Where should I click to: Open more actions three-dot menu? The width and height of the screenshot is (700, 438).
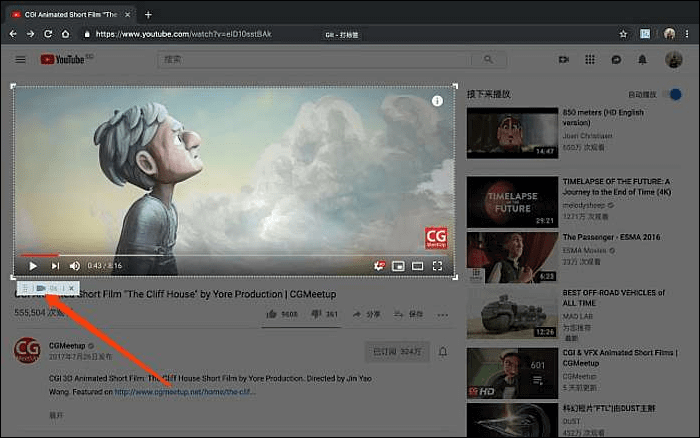tap(443, 314)
